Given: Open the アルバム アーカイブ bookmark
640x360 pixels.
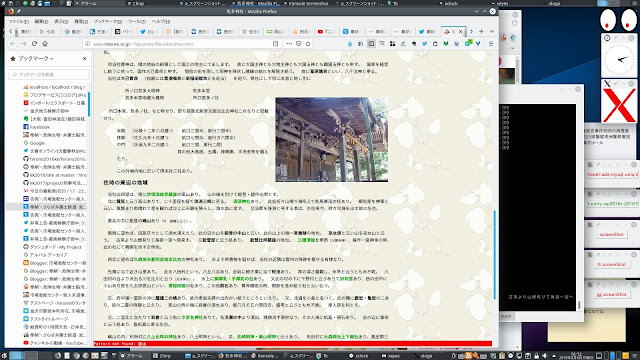Looking at the screenshot, I should [45, 255].
